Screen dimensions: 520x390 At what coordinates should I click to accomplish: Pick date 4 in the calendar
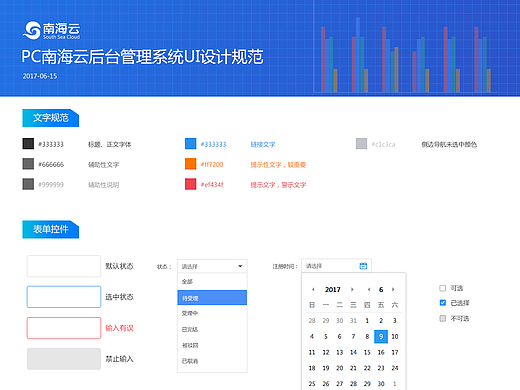coord(312,336)
